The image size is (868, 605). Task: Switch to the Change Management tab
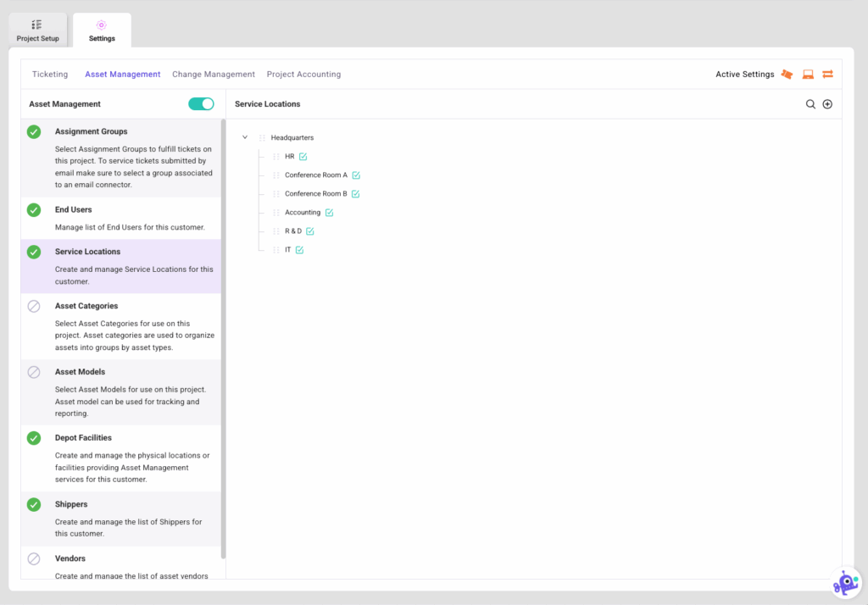point(213,74)
